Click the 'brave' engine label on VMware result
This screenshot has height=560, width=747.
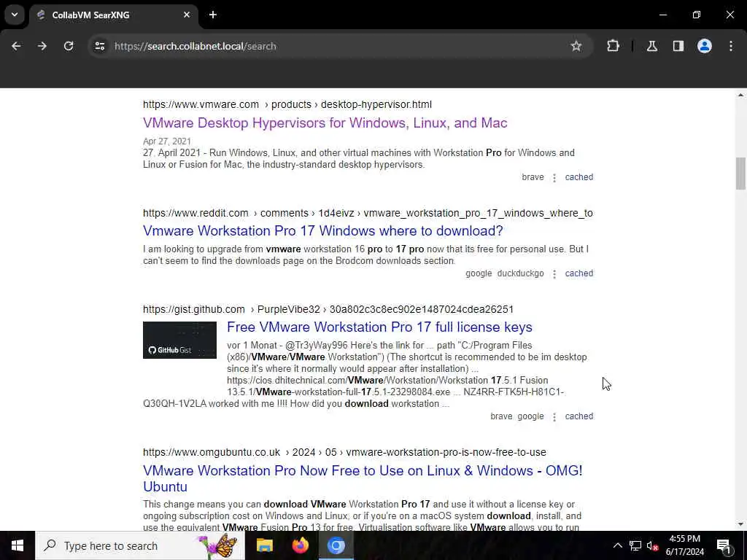tap(533, 177)
